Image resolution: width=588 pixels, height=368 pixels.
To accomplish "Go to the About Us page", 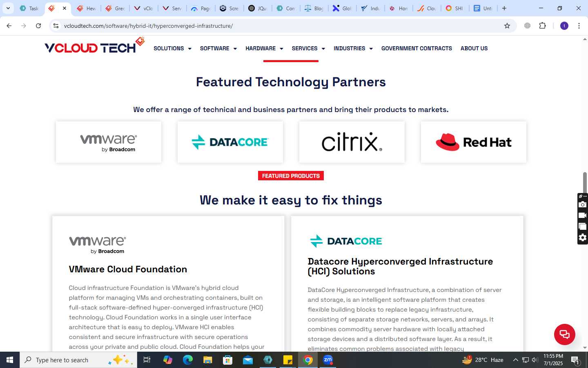I will click(474, 48).
